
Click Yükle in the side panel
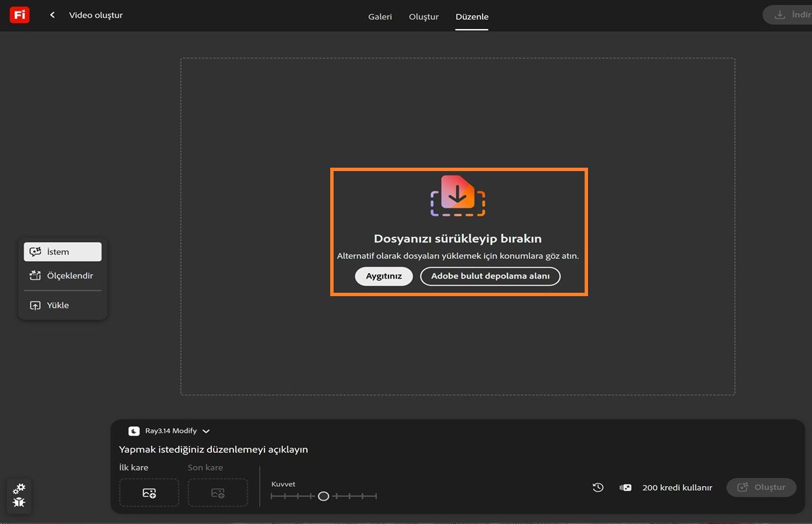click(x=62, y=305)
